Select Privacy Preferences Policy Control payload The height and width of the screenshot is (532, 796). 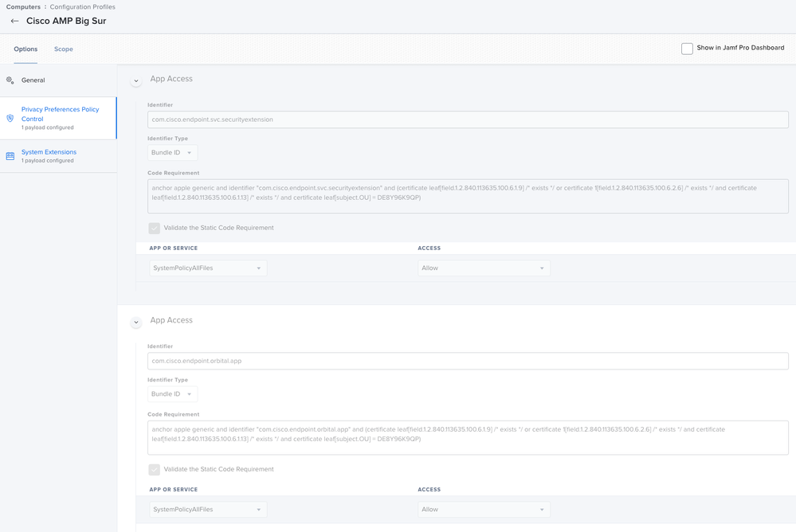(x=58, y=119)
